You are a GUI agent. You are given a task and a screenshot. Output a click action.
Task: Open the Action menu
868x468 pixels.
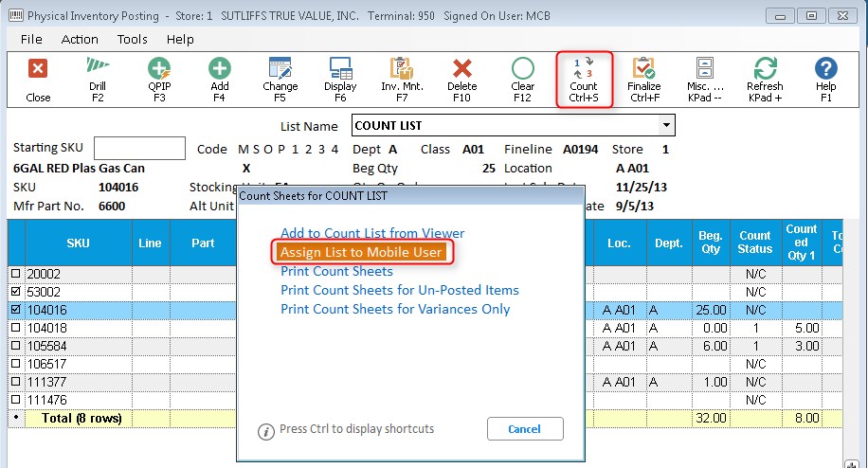click(x=80, y=39)
